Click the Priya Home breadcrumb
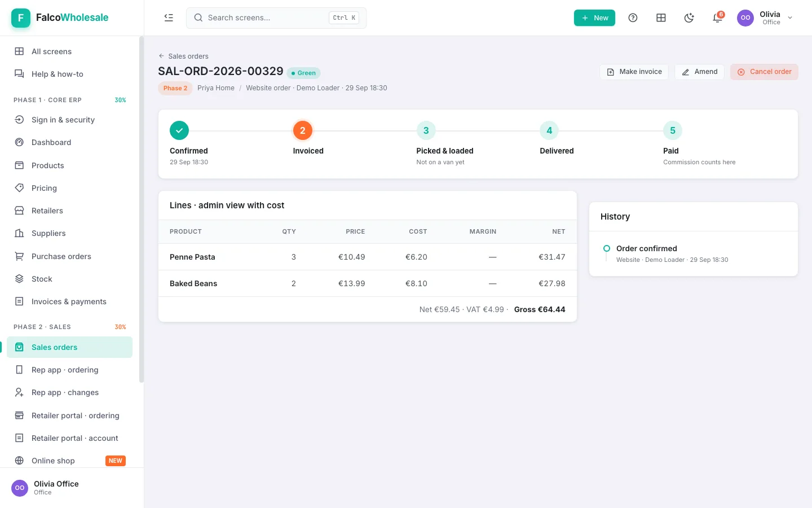812x508 pixels. [x=216, y=88]
